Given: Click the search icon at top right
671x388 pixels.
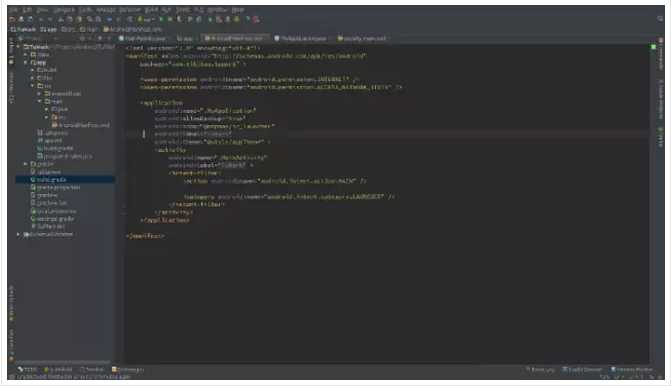Looking at the screenshot, I should (x=660, y=18).
